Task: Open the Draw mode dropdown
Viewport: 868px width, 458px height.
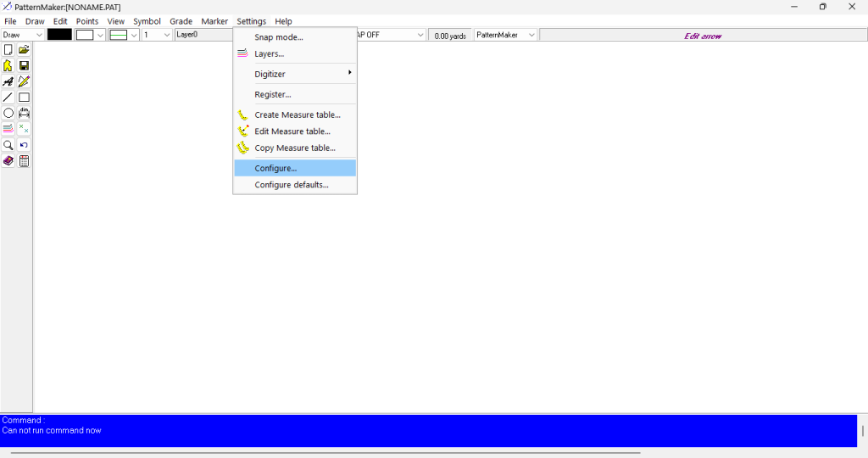Action: (x=39, y=35)
